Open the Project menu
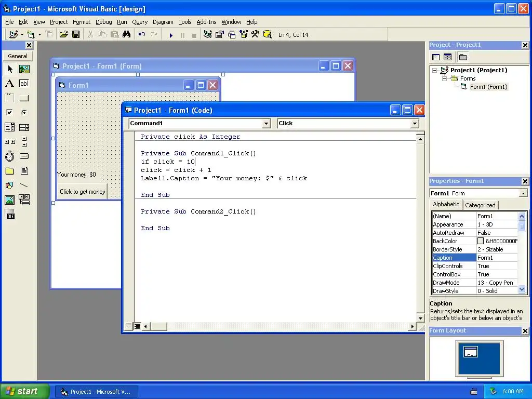The image size is (532, 399). tap(59, 22)
